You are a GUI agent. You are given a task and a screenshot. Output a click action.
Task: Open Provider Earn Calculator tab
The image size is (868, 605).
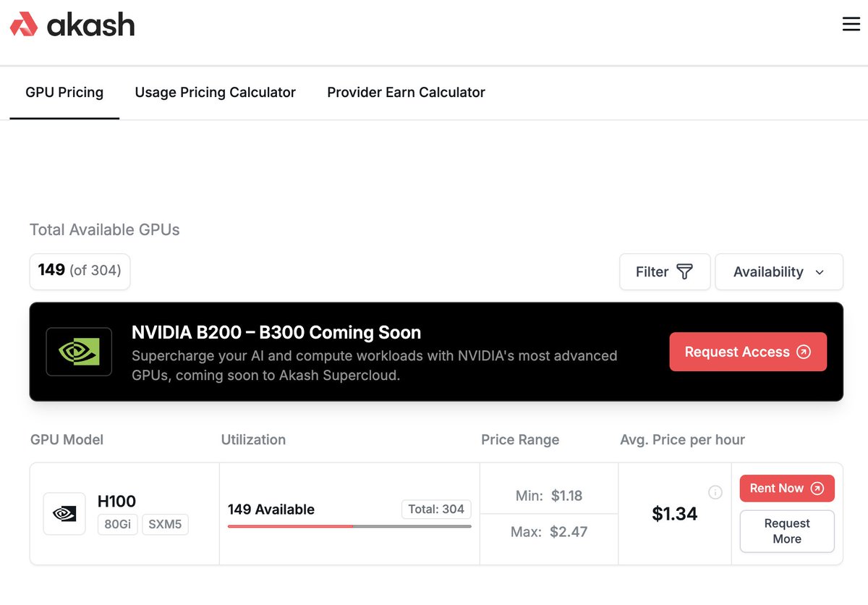[x=407, y=93]
